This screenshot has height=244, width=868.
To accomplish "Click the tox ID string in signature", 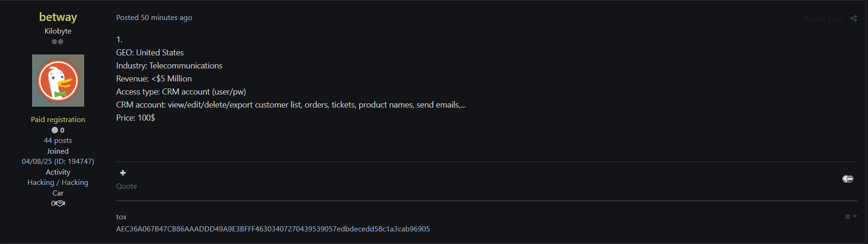I will pyautogui.click(x=273, y=229).
